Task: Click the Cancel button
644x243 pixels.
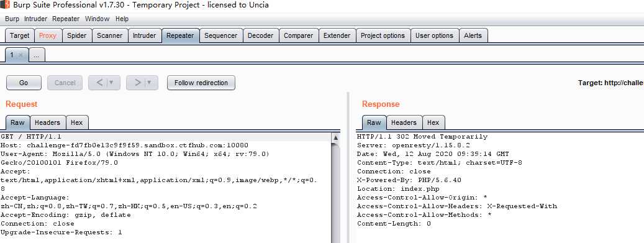Action: click(65, 83)
